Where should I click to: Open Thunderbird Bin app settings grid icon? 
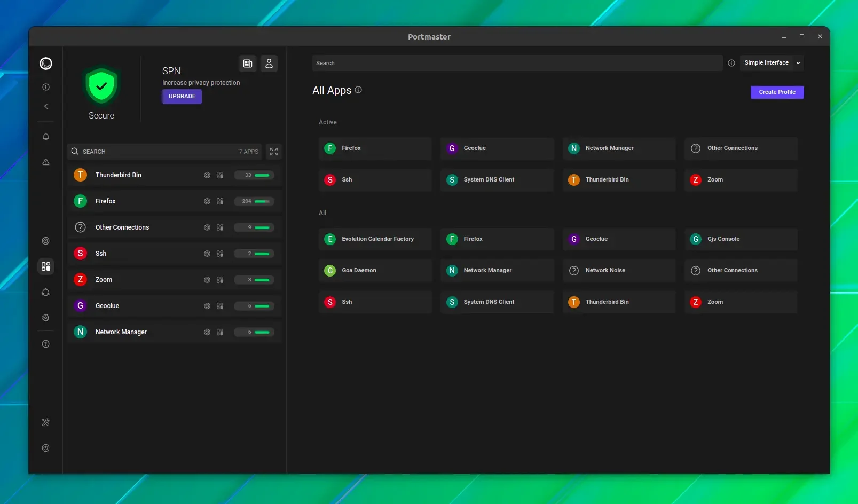(220, 175)
